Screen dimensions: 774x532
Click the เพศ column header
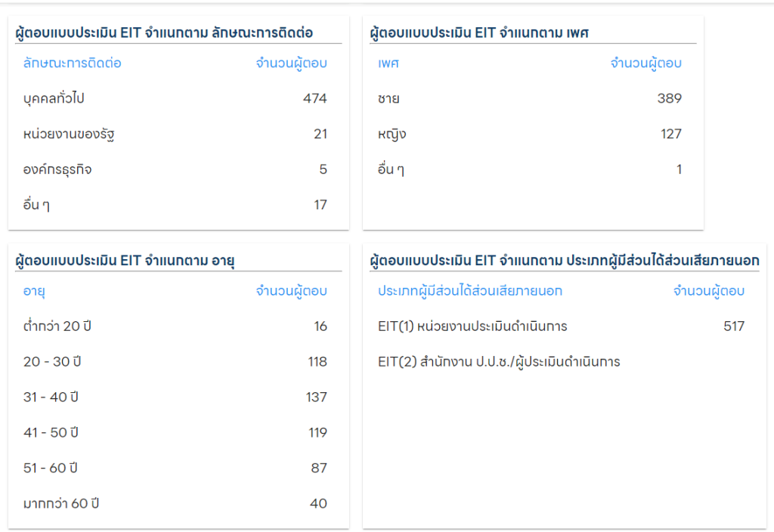click(x=388, y=63)
